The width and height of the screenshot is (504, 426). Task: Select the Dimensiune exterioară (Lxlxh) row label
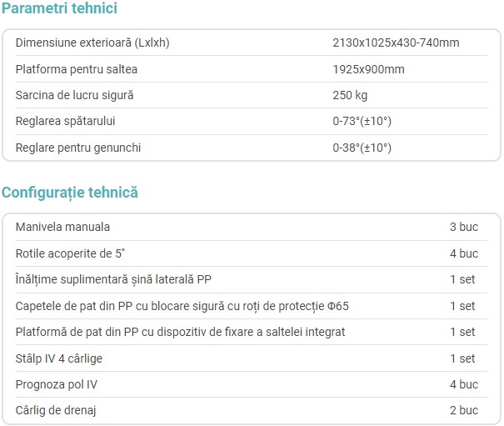[92, 43]
